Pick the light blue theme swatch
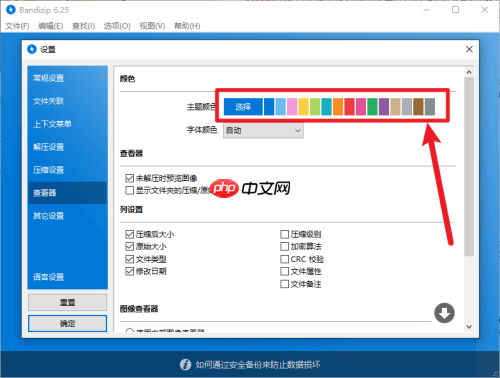 (281, 107)
